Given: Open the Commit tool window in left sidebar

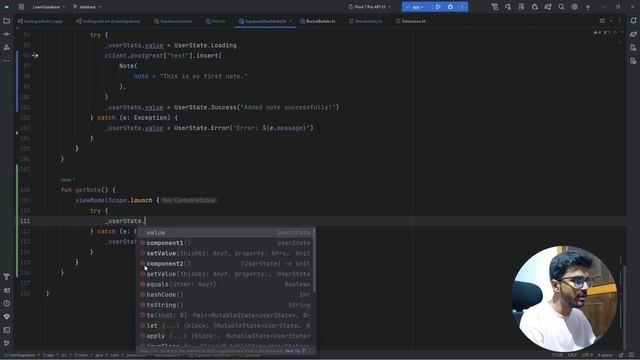Looking at the screenshot, I should (x=7, y=34).
